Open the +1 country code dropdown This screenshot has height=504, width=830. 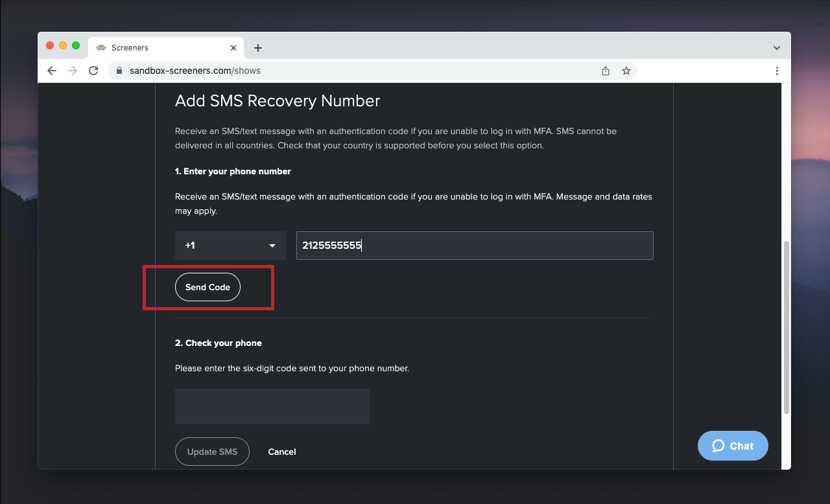click(x=230, y=246)
